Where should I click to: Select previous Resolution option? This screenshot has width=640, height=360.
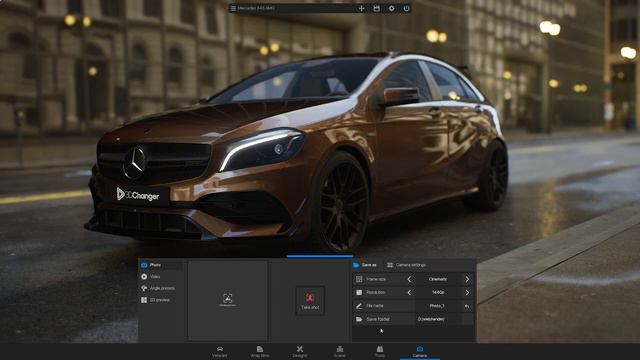point(409,292)
